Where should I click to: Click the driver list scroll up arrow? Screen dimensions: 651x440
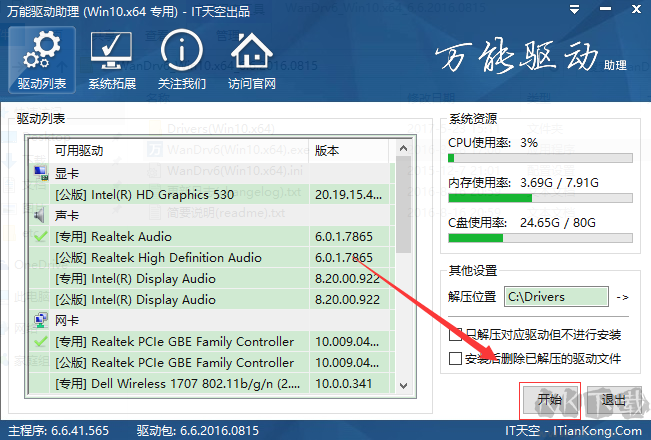pyautogui.click(x=403, y=148)
